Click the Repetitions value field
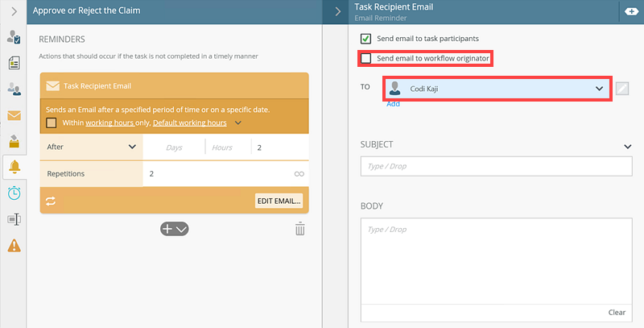The width and height of the screenshot is (644, 328). 217,174
